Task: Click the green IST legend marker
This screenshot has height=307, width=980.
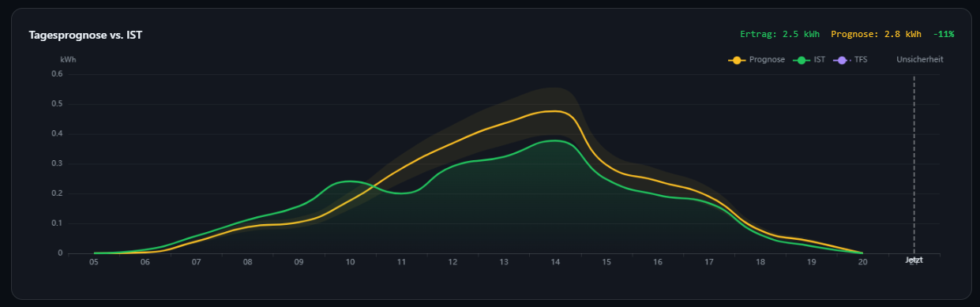Action: (x=802, y=59)
